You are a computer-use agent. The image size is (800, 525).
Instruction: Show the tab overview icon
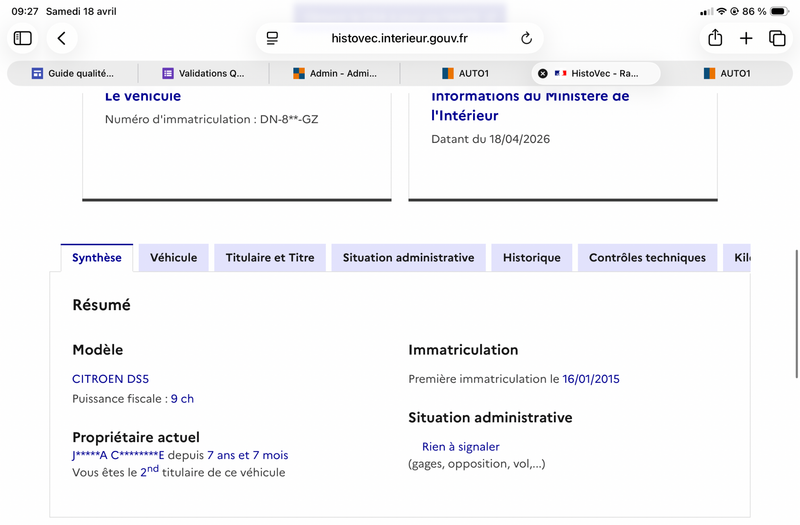pos(777,38)
